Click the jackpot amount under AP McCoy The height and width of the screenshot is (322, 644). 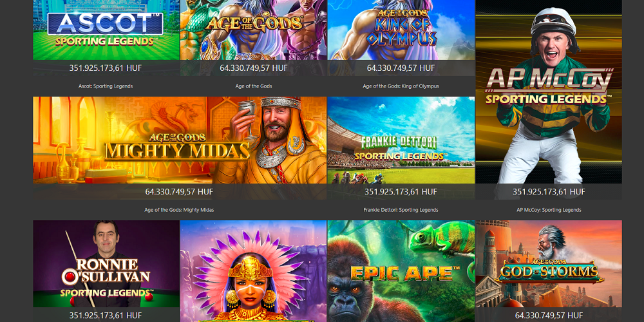coord(549,192)
